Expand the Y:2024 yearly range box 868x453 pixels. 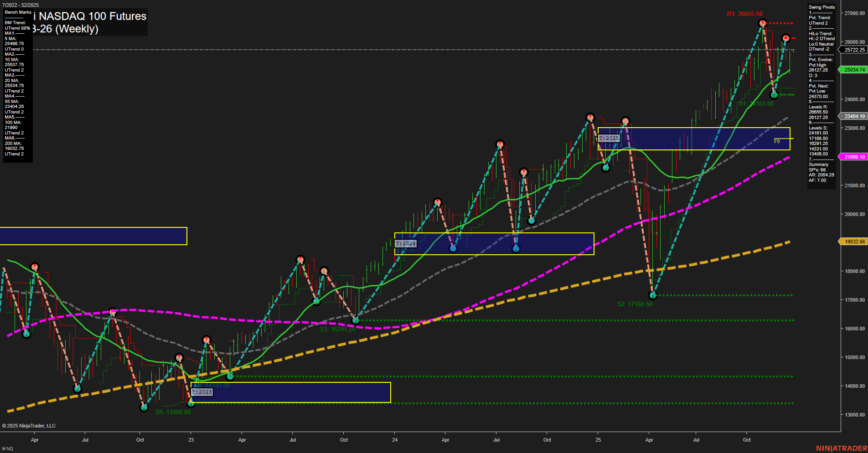tap(406, 243)
